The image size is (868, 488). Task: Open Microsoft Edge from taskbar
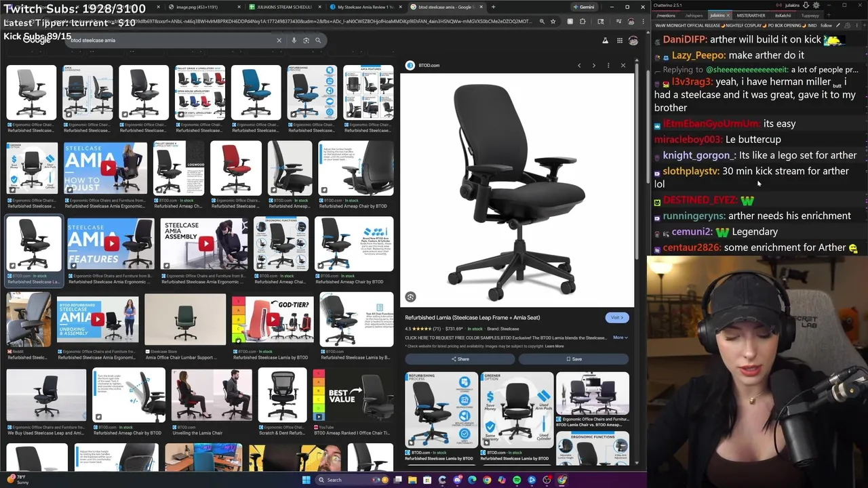tap(472, 480)
